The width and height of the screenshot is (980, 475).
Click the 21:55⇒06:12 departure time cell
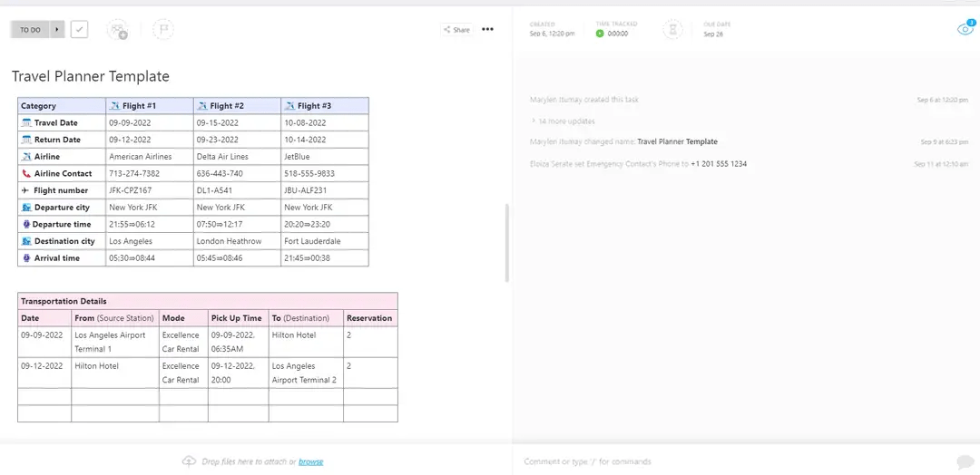click(x=150, y=224)
